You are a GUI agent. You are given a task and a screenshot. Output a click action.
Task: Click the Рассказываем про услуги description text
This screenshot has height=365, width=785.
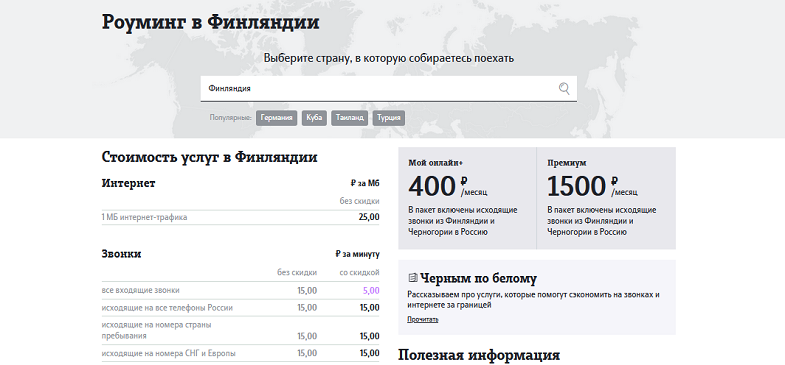pyautogui.click(x=533, y=299)
